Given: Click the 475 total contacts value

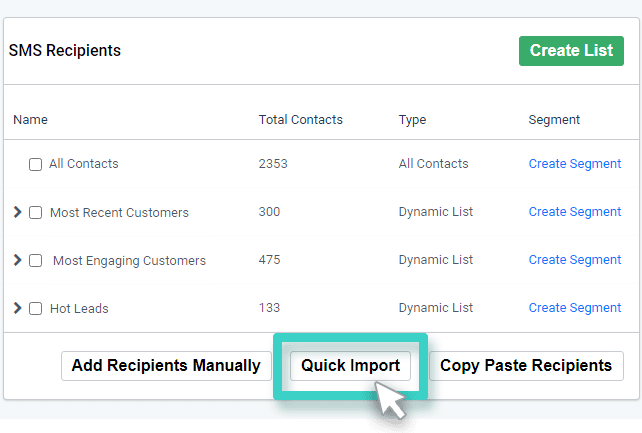Looking at the screenshot, I should point(269,259).
